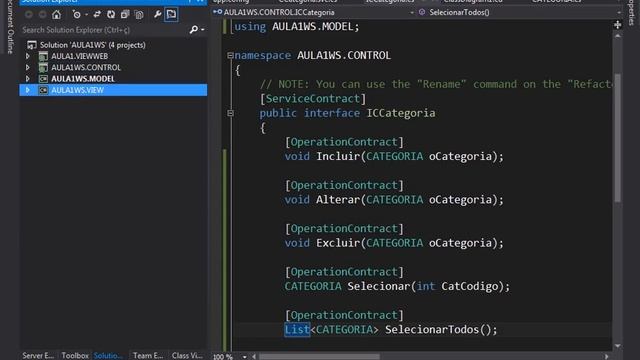Image resolution: width=640 pixels, height=360 pixels.
Task: Toggle Show All Files icon
Action: [x=139, y=15]
